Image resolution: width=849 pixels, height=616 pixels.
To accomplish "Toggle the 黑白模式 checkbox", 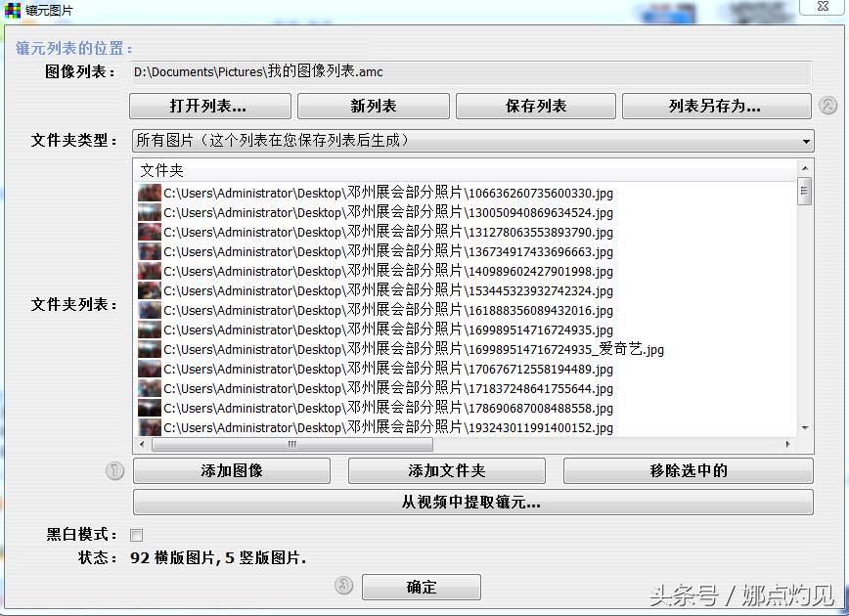I will 137,535.
